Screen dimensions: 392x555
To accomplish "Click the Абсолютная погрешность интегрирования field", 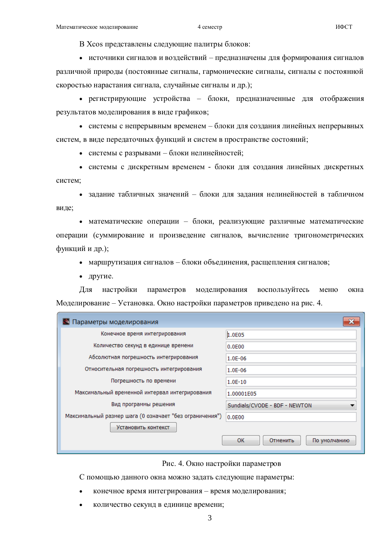I will tap(291, 358).
